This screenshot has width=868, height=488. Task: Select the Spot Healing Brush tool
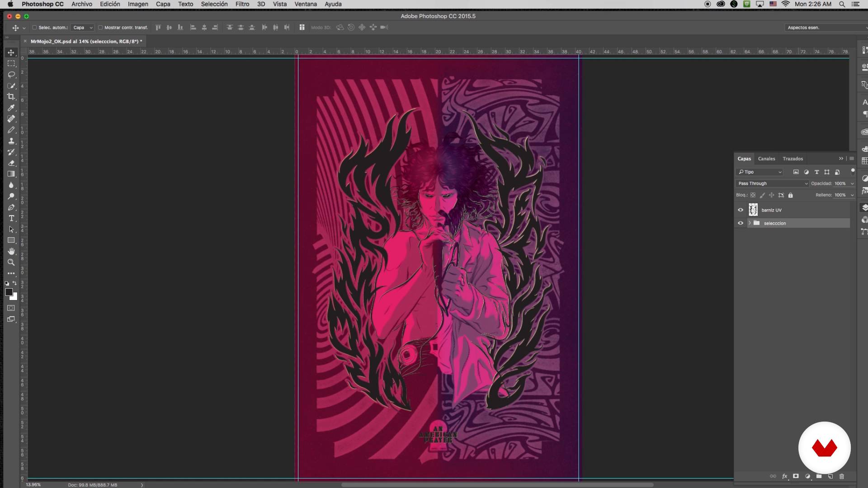tap(11, 119)
